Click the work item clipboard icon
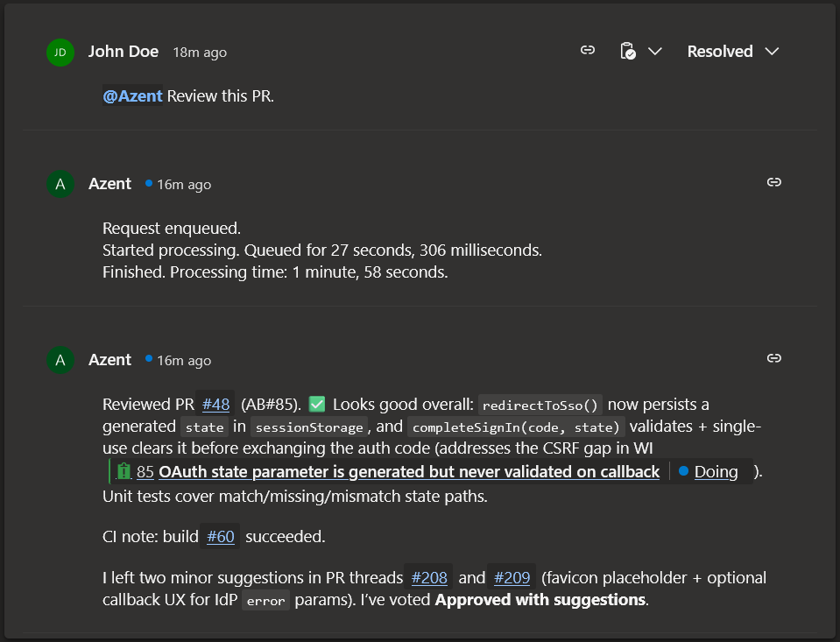840x642 pixels. tap(628, 51)
